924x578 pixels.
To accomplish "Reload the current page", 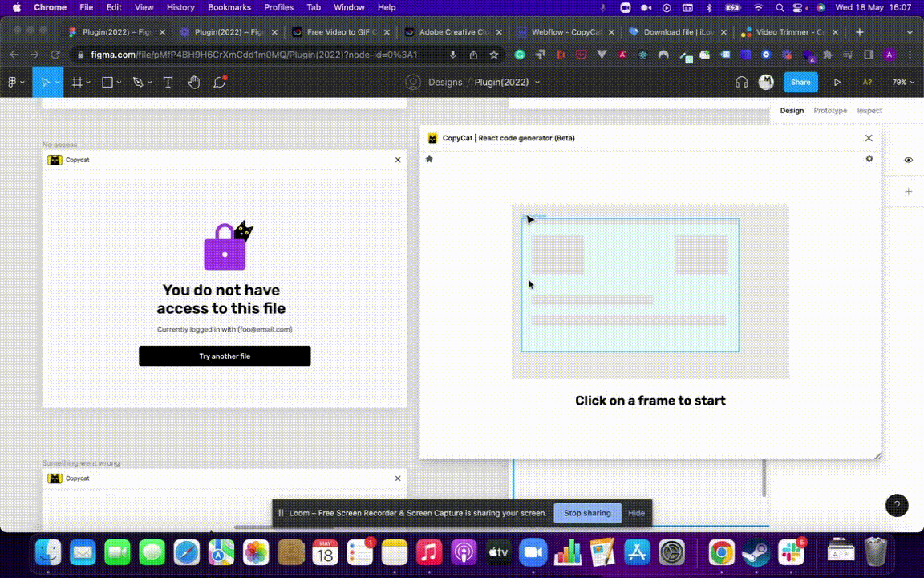I will (x=55, y=55).
